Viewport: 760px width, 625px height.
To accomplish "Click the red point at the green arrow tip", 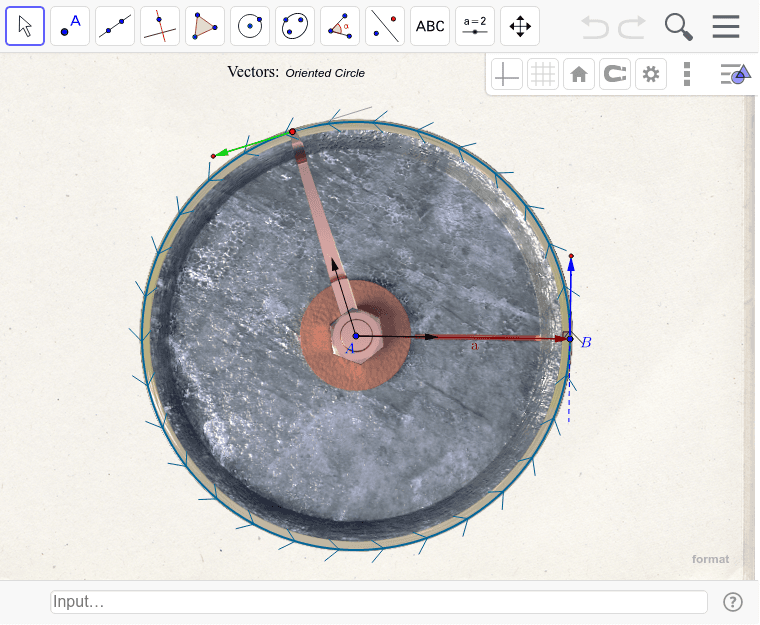I will tap(213, 156).
